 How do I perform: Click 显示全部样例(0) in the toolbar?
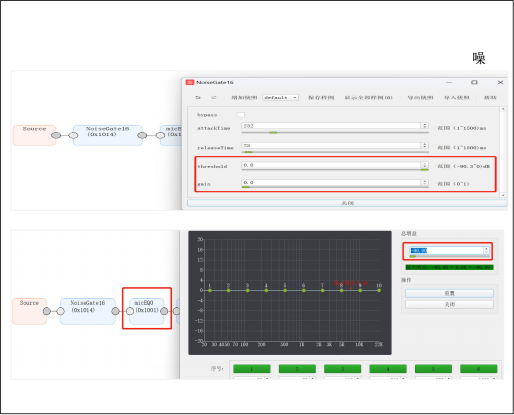pyautogui.click(x=368, y=98)
